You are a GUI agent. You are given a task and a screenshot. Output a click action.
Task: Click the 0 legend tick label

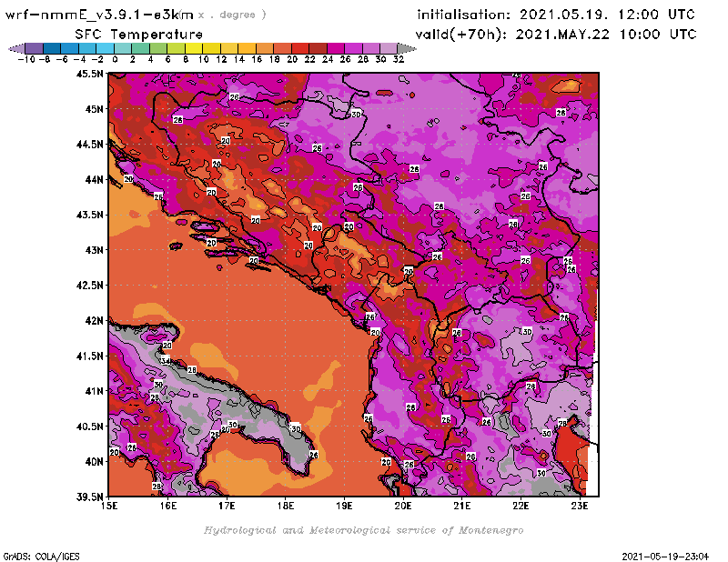click(115, 59)
